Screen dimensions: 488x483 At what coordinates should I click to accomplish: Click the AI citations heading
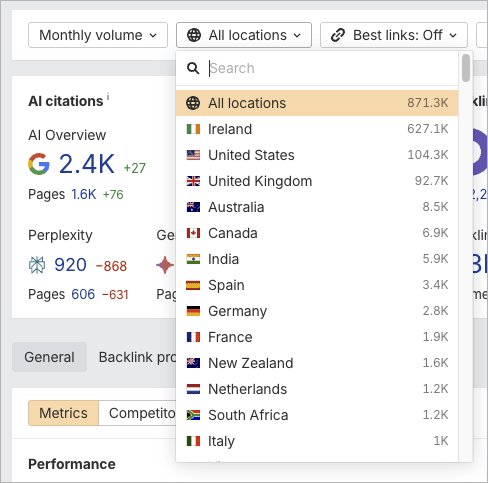point(66,101)
